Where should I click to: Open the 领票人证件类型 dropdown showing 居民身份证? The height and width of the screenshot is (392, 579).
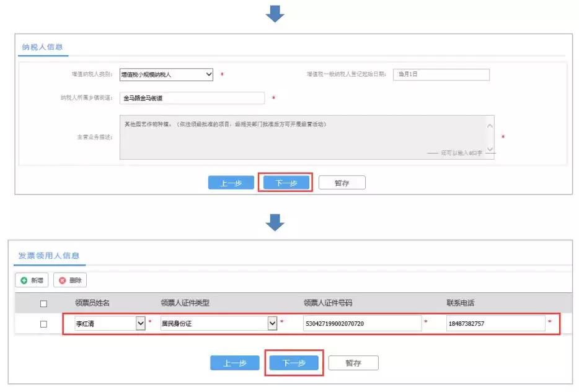(x=273, y=323)
